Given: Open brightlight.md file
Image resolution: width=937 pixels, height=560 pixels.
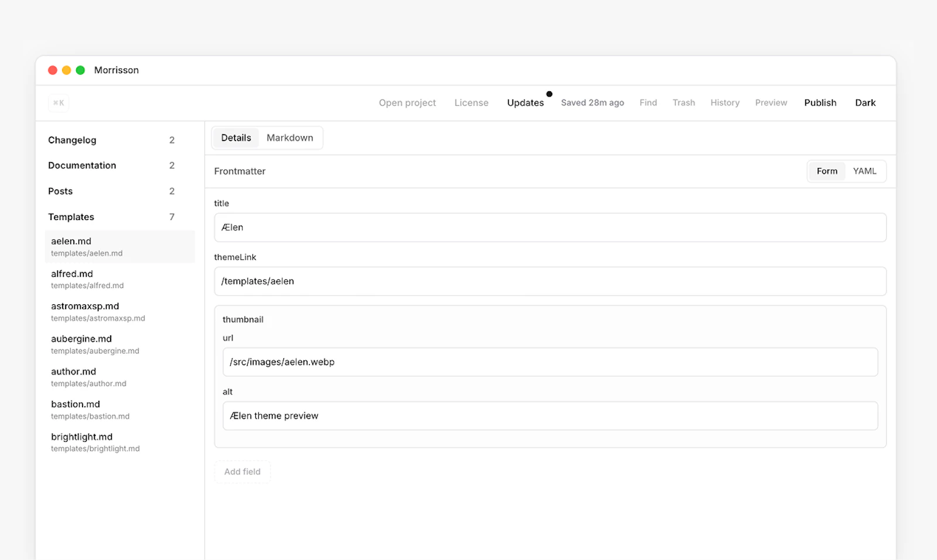Looking at the screenshot, I should (x=119, y=442).
